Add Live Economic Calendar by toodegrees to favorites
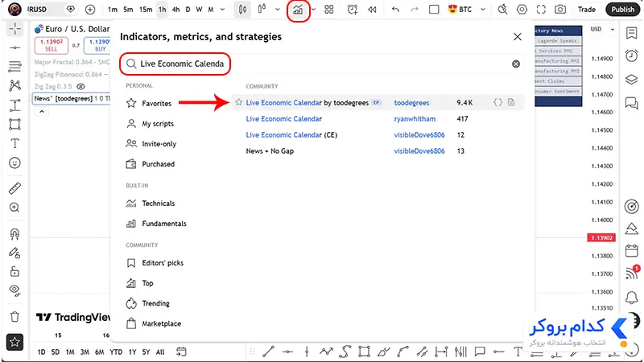Viewport: 644px width, 362px height. (x=238, y=102)
